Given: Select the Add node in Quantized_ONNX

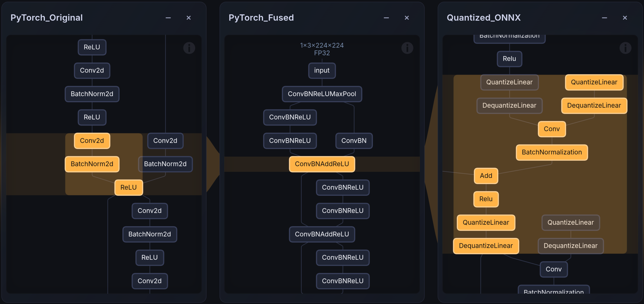Looking at the screenshot, I should click(x=486, y=176).
